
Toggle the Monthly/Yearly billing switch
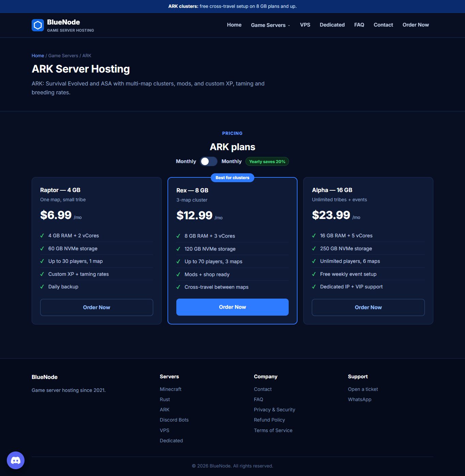pos(209,161)
